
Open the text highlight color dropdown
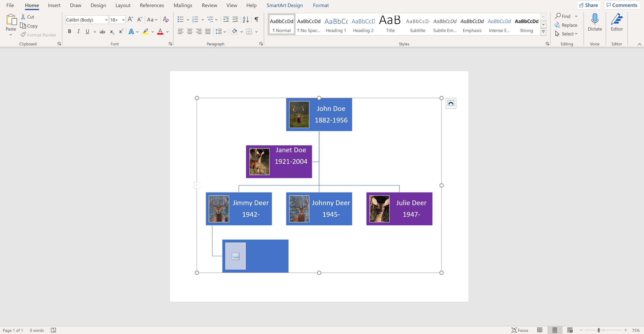pos(152,31)
